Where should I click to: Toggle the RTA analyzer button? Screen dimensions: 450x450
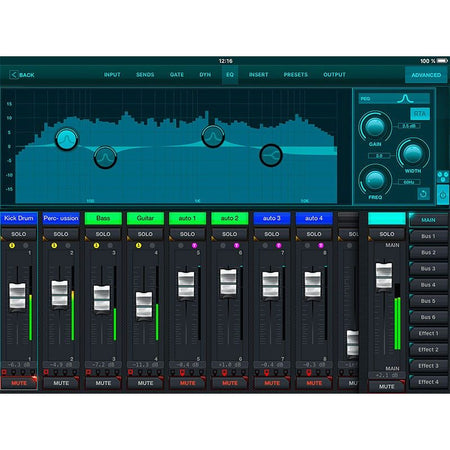(x=420, y=114)
